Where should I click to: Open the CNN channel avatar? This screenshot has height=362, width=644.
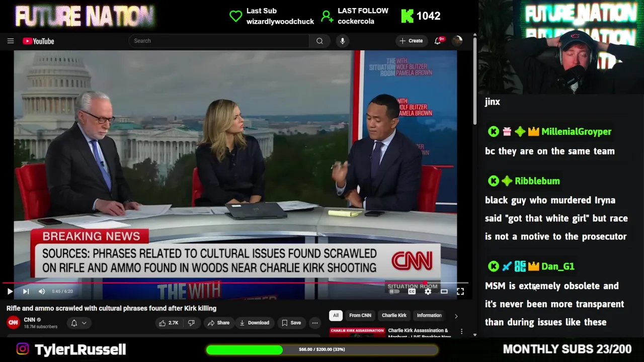point(13,322)
